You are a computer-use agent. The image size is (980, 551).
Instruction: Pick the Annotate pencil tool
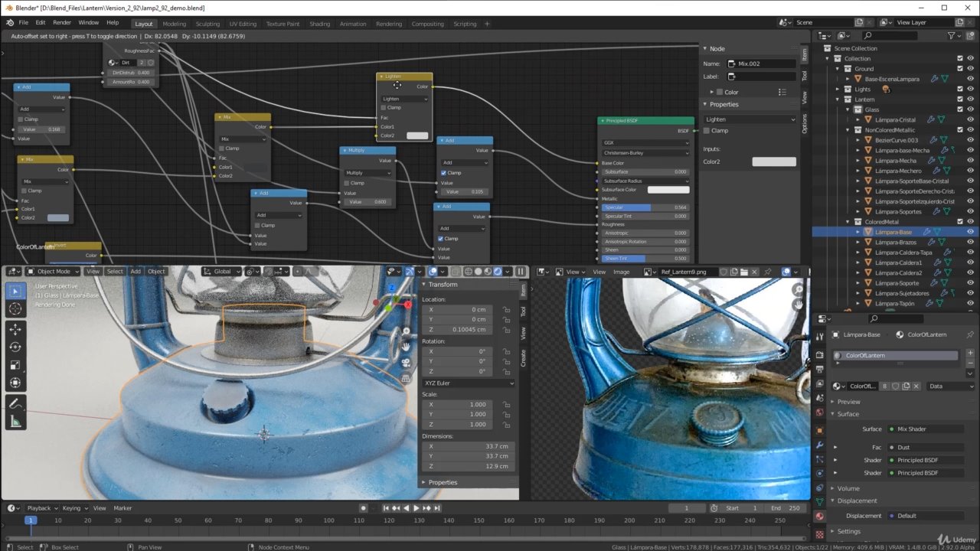coord(15,403)
